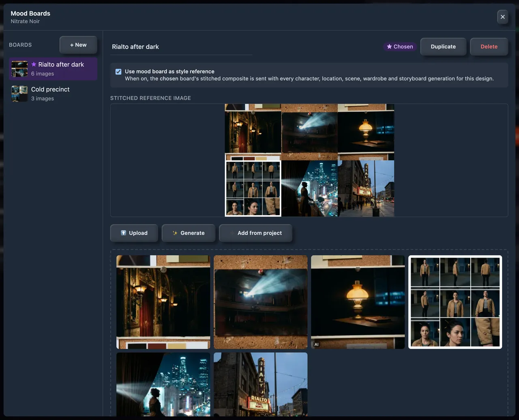The width and height of the screenshot is (519, 420).
Task: Open the stitched reference image
Action: tap(309, 160)
